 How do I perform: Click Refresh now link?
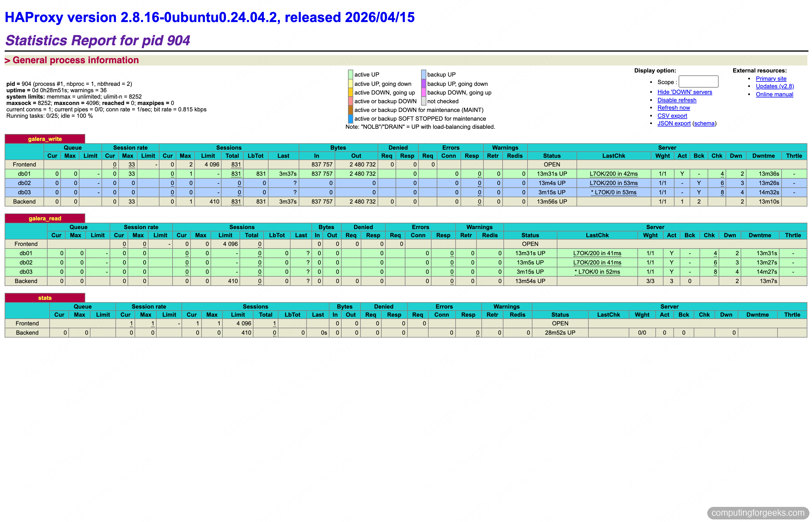click(673, 108)
